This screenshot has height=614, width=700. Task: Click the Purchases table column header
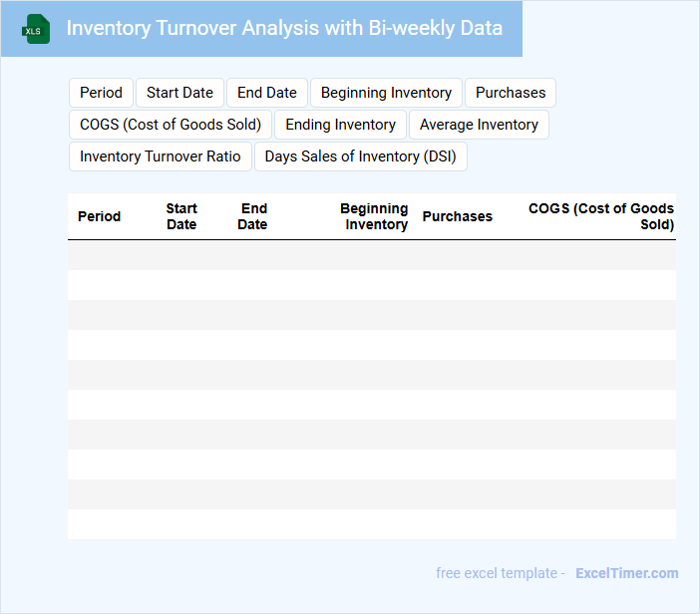457,216
